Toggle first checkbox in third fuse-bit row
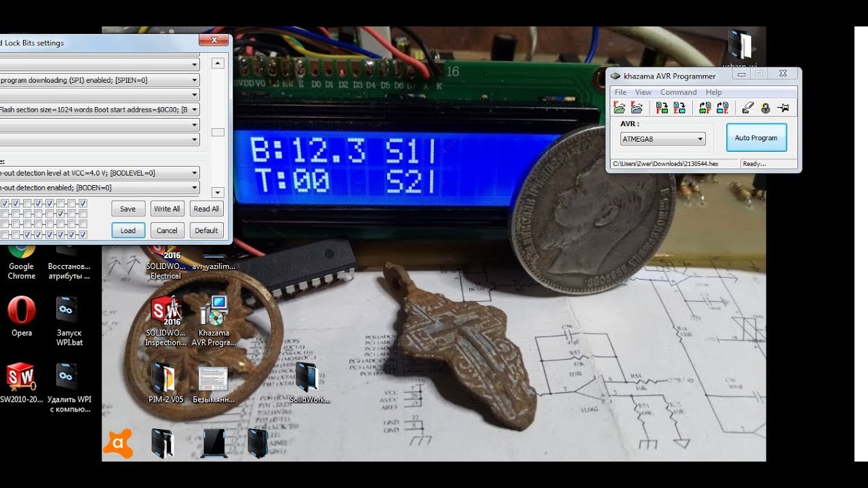The height and width of the screenshot is (488, 868). click(x=5, y=224)
